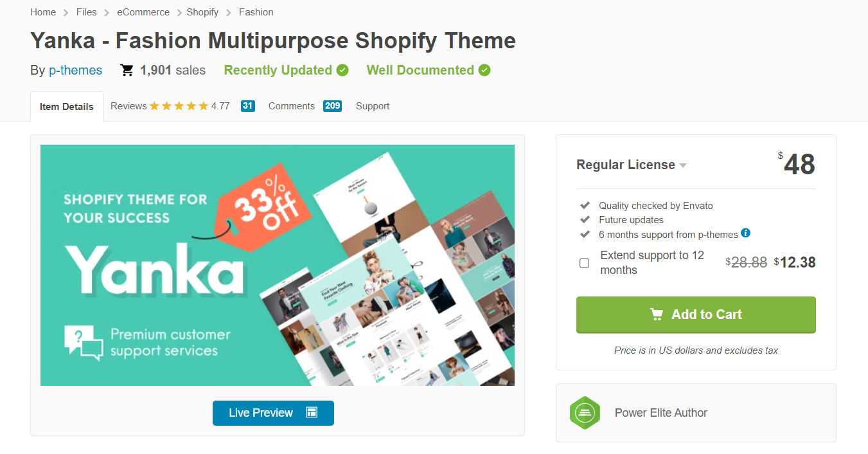The height and width of the screenshot is (454, 868).
Task: Navigate to Fashion via the breadcrumb
Action: 256,12
